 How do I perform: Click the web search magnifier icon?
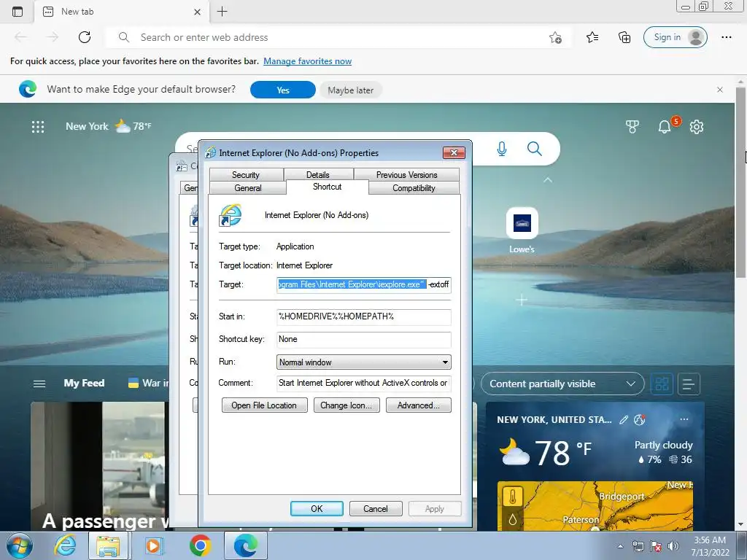point(535,149)
